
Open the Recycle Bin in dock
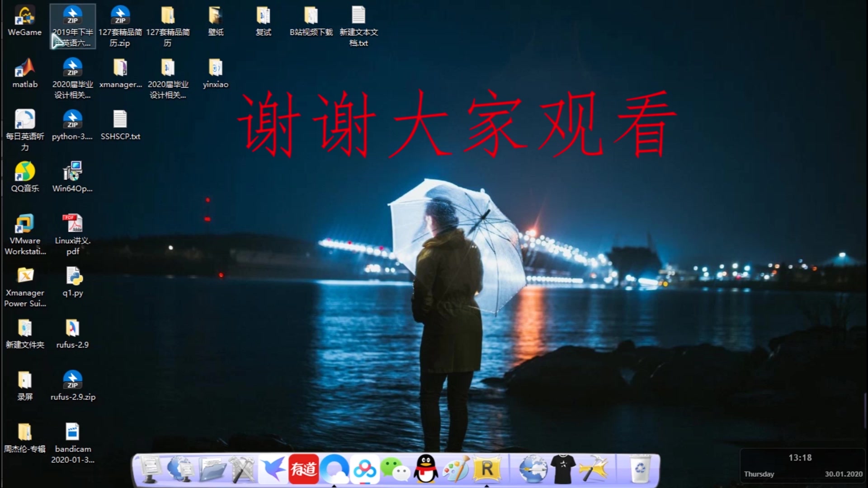640,469
